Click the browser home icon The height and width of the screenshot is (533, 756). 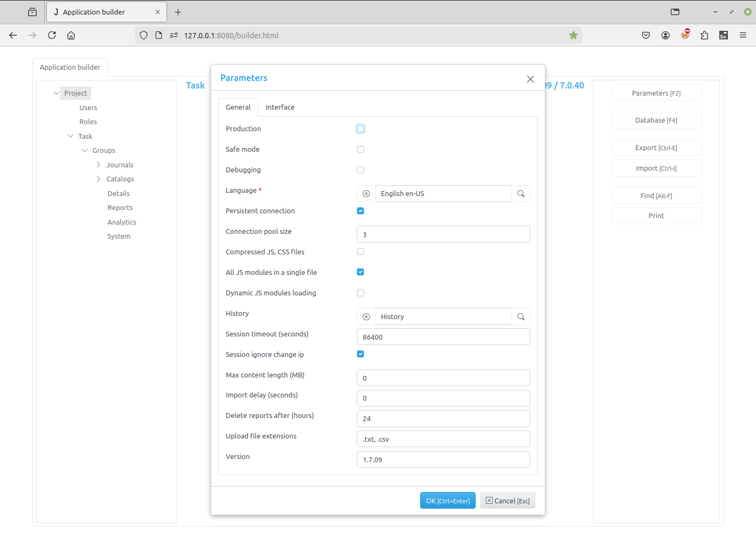[x=71, y=35]
